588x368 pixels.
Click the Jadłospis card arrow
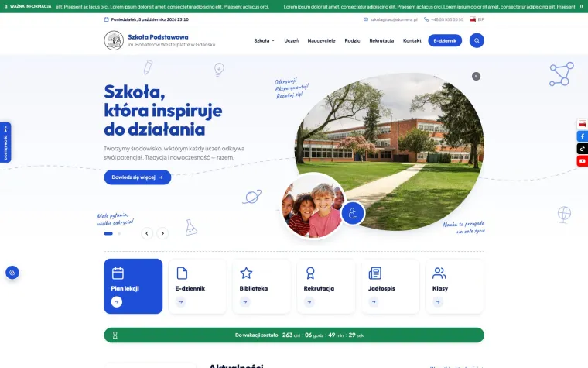point(374,302)
